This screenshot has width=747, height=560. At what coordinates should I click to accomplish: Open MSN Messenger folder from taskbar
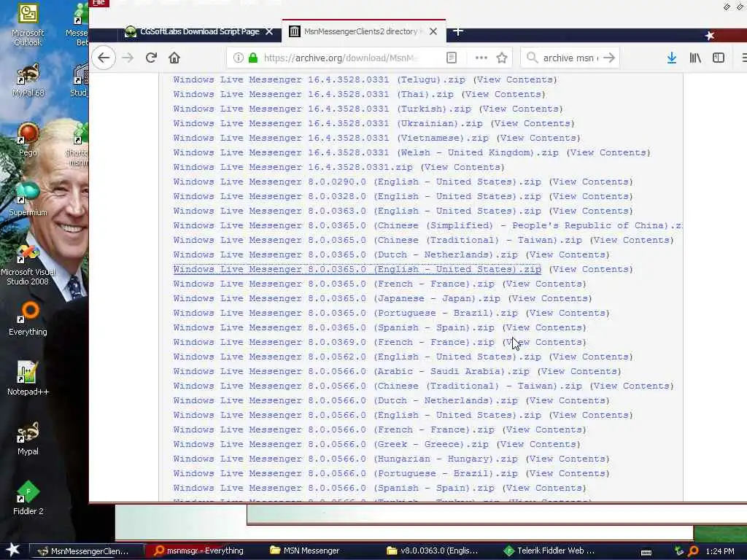click(305, 551)
